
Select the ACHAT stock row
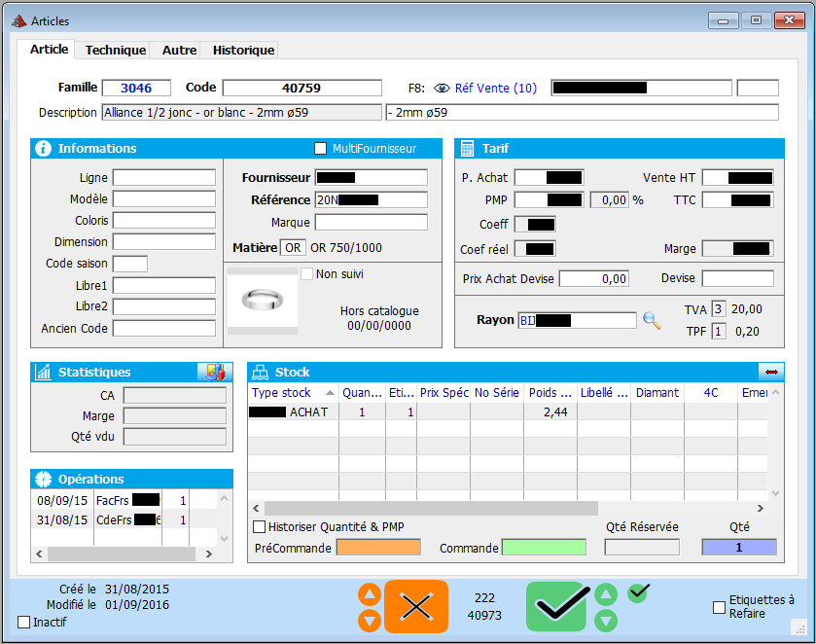click(x=508, y=411)
